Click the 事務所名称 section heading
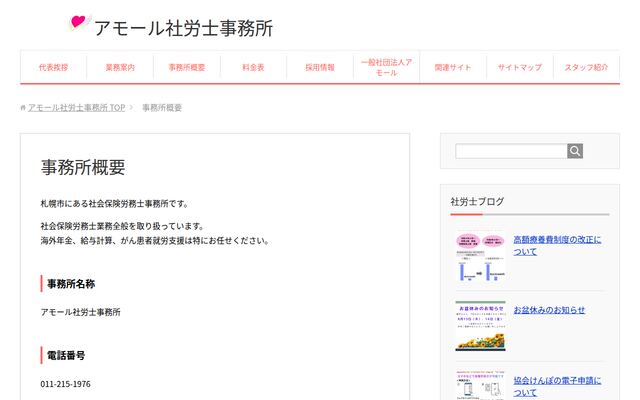The height and width of the screenshot is (400, 640). [x=71, y=284]
